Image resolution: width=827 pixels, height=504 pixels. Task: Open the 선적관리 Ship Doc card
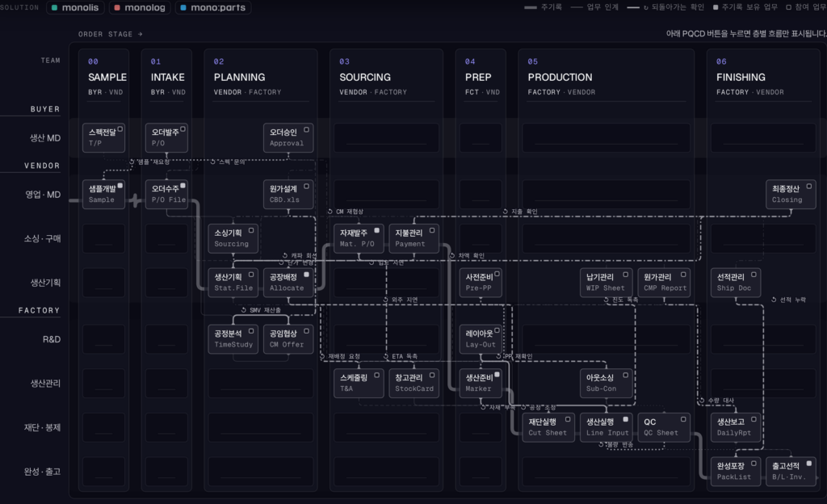pos(736,283)
